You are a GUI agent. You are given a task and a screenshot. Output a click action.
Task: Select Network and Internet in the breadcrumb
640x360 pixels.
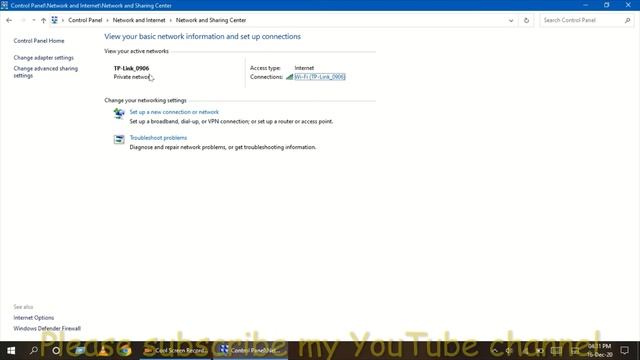pyautogui.click(x=139, y=20)
